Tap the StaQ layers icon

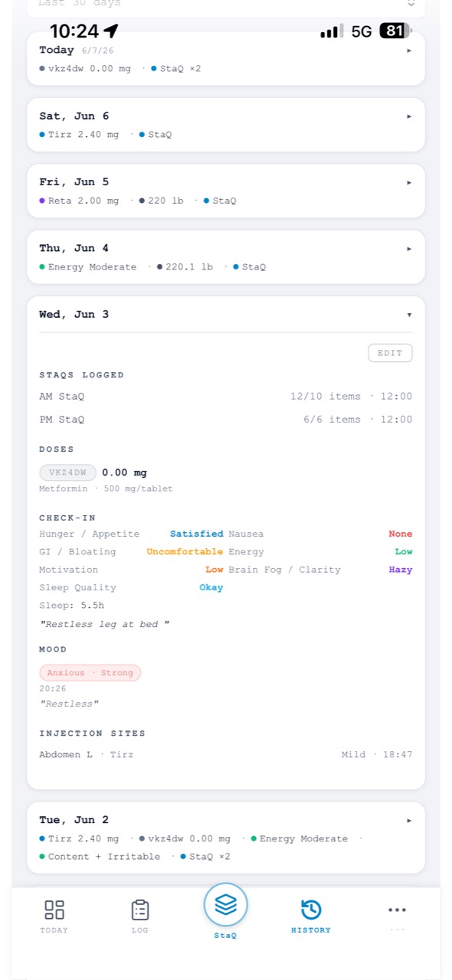pyautogui.click(x=225, y=905)
